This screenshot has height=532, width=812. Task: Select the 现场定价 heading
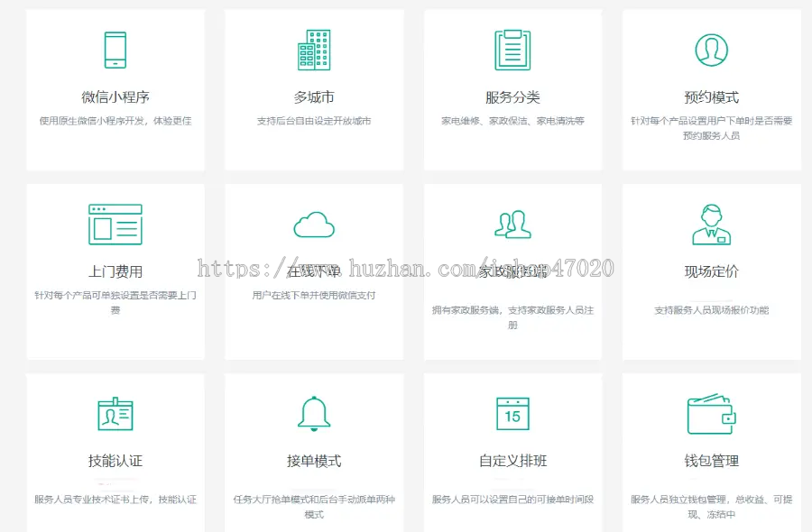tap(712, 271)
